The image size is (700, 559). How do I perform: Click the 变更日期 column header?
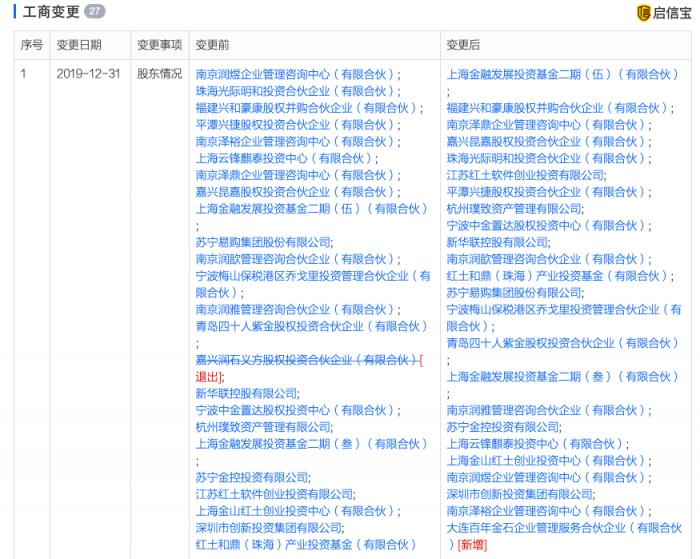[x=79, y=45]
